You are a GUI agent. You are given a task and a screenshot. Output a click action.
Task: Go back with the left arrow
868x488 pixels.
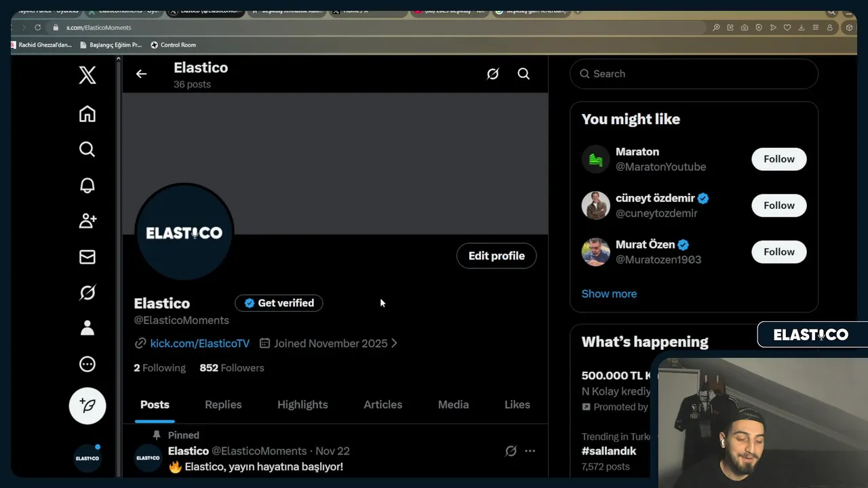[x=141, y=74]
